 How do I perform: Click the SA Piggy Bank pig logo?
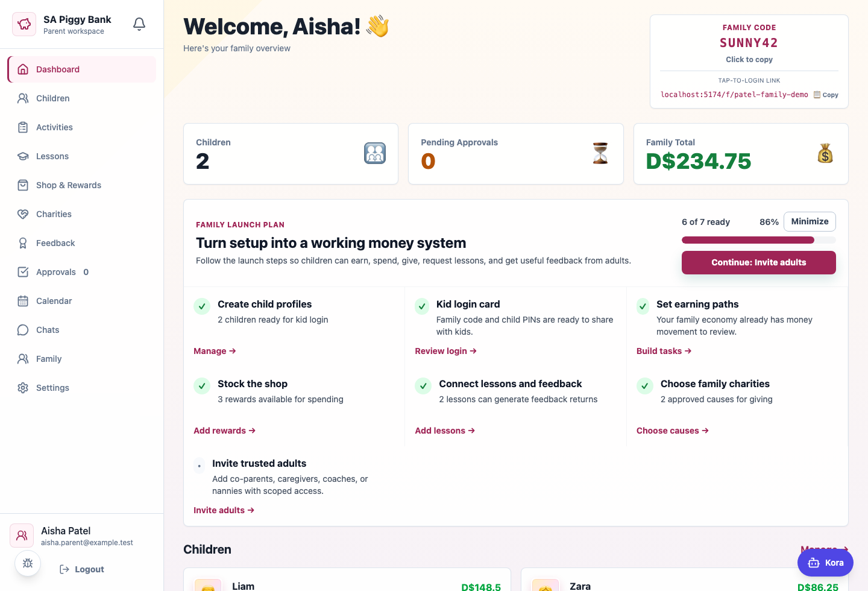pos(24,24)
